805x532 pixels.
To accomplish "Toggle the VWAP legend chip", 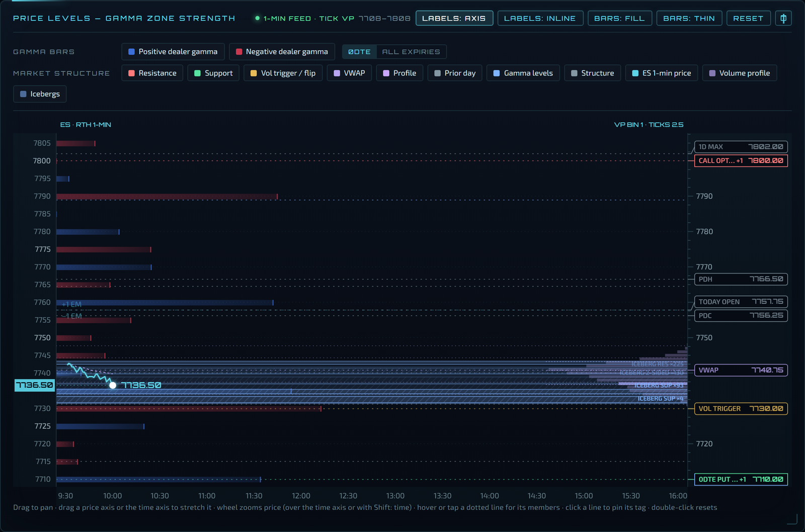I will [x=349, y=73].
